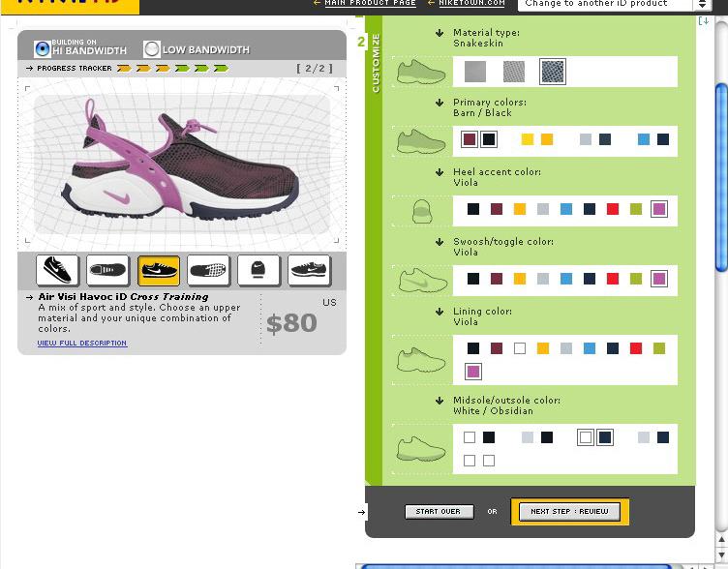Choose the white and white midsole pair
The width and height of the screenshot is (728, 569).
pos(479,461)
